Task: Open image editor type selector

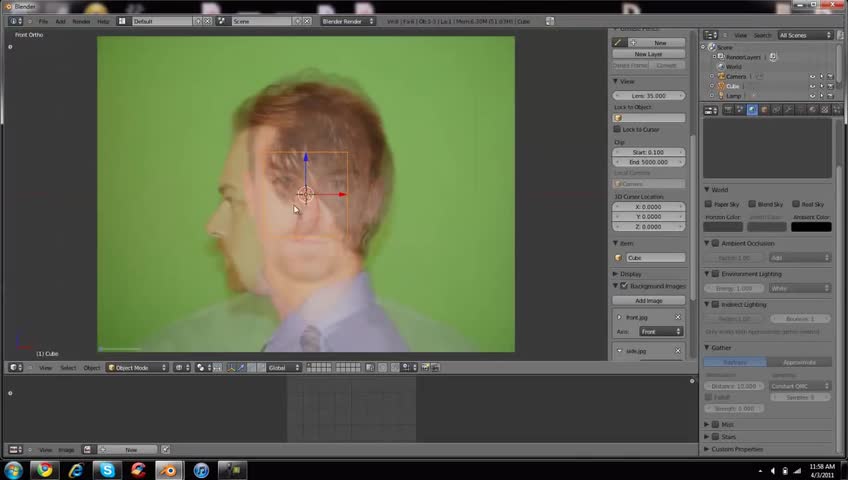Action: coord(16,450)
